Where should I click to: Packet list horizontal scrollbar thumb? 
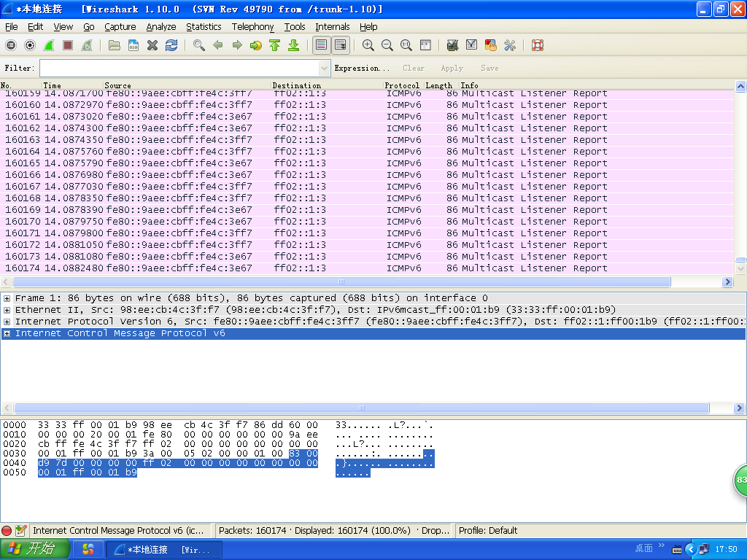click(x=341, y=282)
